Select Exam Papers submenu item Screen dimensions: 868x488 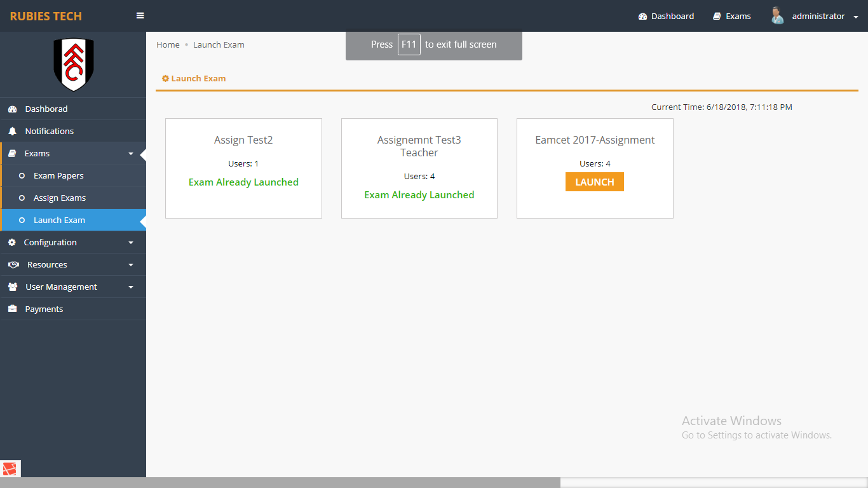tap(73, 175)
